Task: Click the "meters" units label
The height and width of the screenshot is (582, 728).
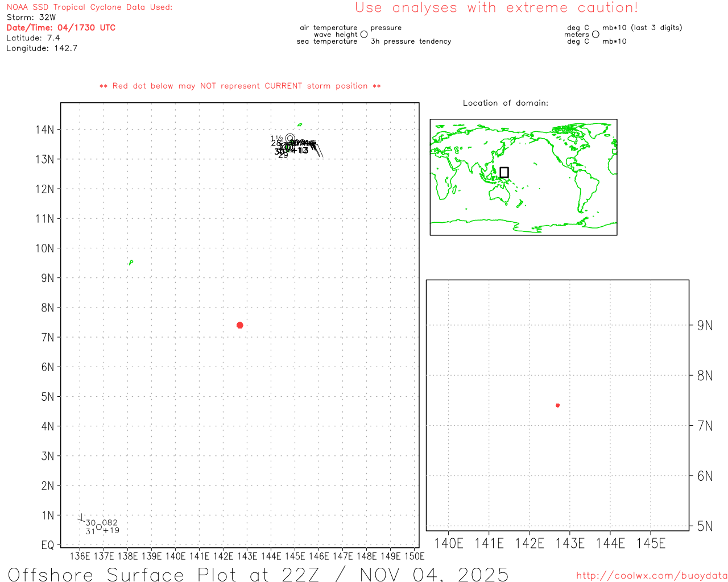Action: coord(577,35)
